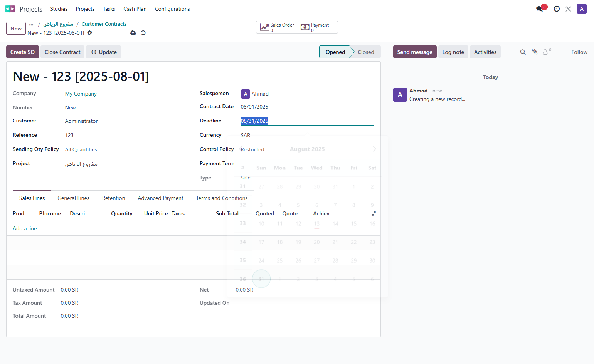The height and width of the screenshot is (364, 594).
Task: Open the user avatar menu
Action: 582,9
